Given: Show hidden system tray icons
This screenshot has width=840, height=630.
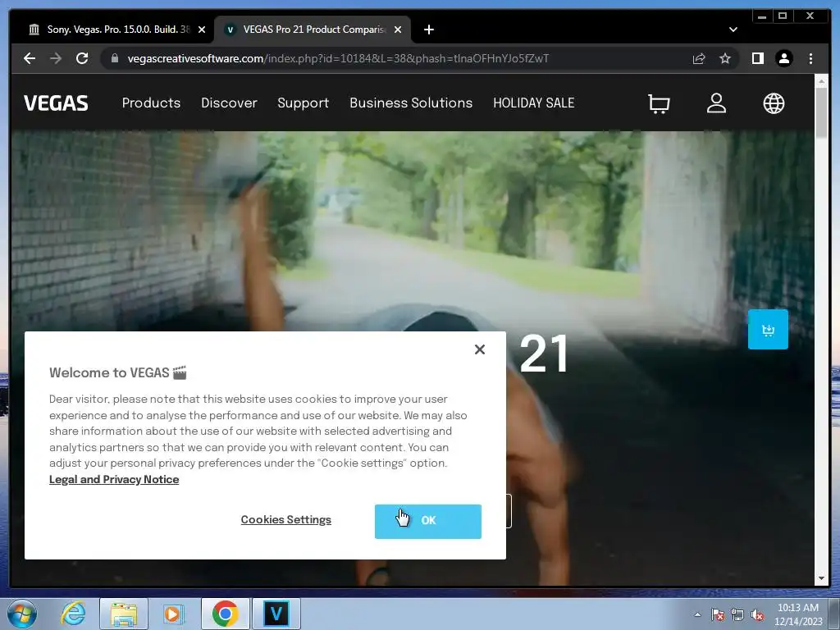Looking at the screenshot, I should 697,614.
